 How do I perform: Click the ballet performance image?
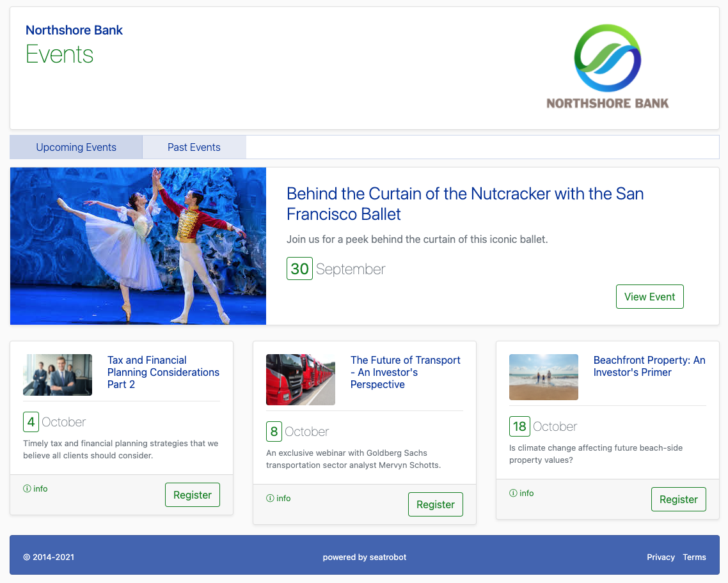(x=138, y=245)
